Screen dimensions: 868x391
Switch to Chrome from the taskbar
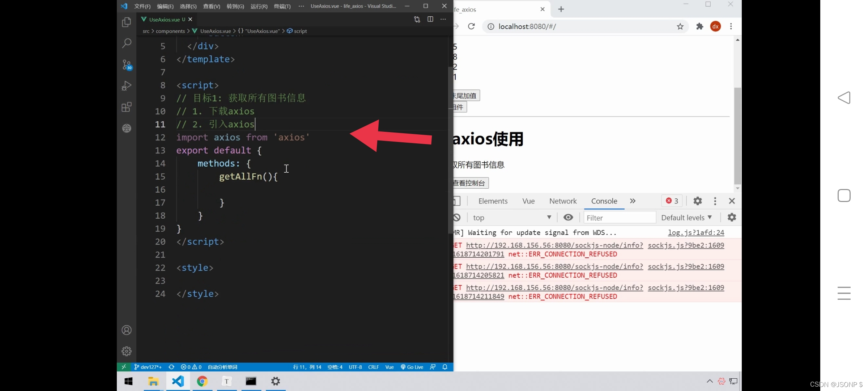202,381
